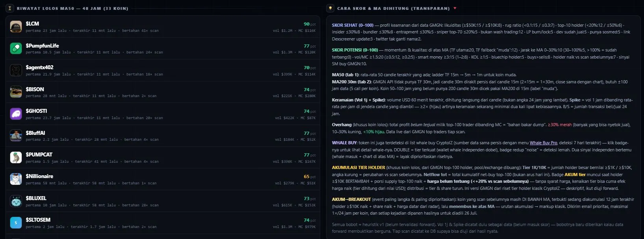Screen dimensions: 644x239
Task: Click 'vol $398K · MC $167K' text
Action: tap(294, 162)
